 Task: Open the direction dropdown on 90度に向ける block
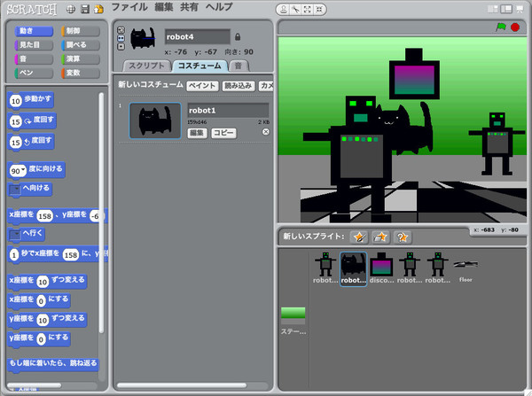point(20,169)
